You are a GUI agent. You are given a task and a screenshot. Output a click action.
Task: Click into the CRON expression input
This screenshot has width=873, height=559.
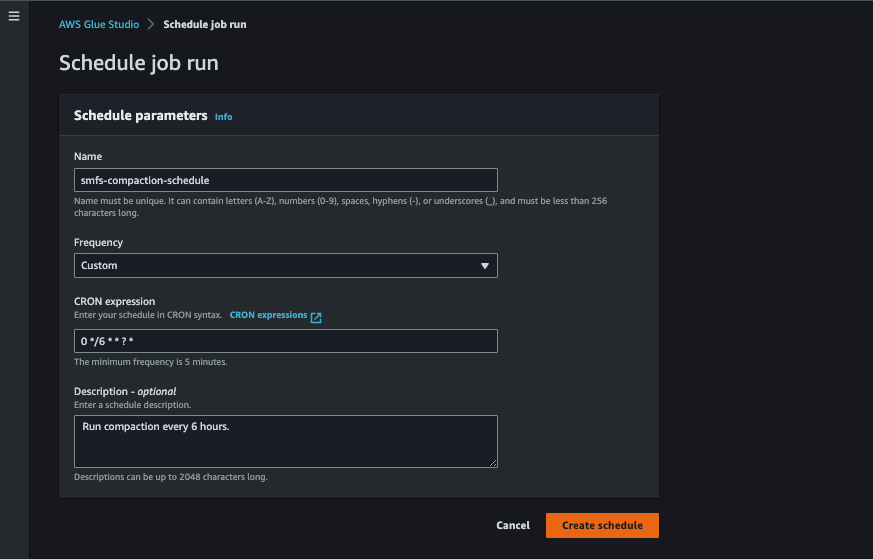285,342
